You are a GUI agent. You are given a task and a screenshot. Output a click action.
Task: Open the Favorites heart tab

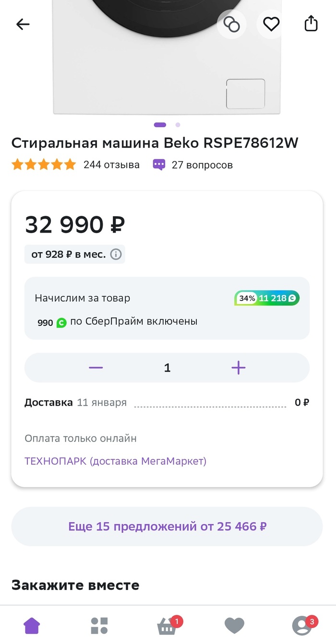pyautogui.click(x=234, y=625)
